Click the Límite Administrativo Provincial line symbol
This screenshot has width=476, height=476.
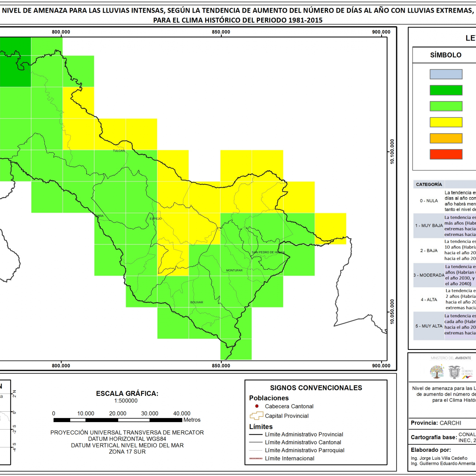click(x=256, y=434)
